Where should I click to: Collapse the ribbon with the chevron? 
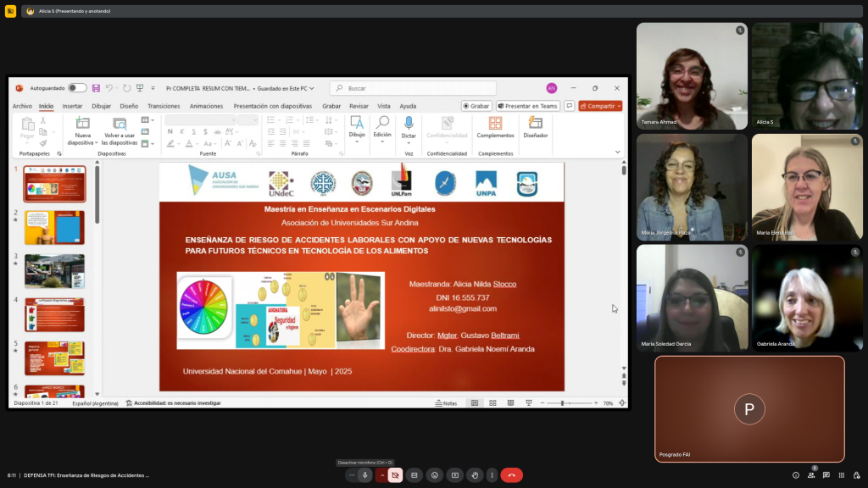617,152
